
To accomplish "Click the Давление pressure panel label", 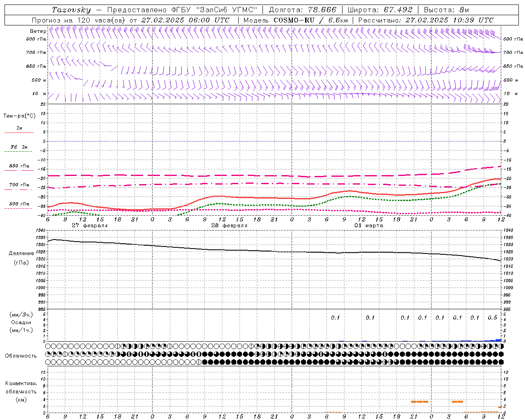I will pyautogui.click(x=21, y=253).
